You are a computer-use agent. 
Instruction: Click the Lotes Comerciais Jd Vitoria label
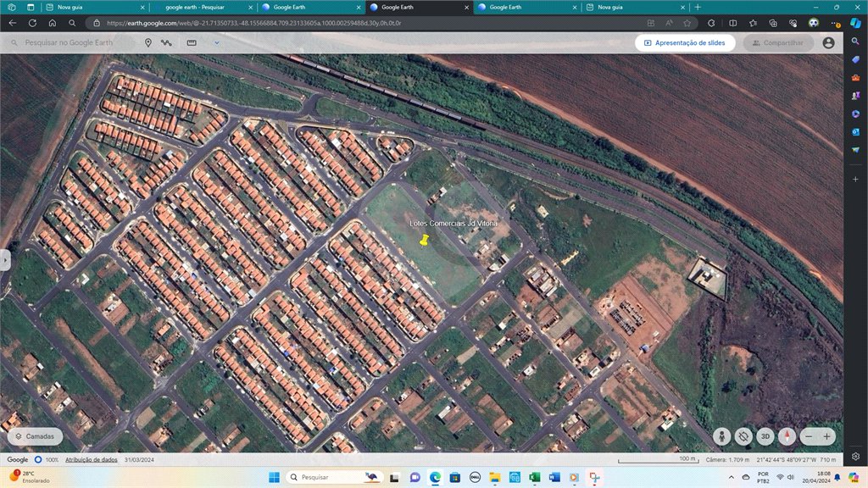pos(453,224)
